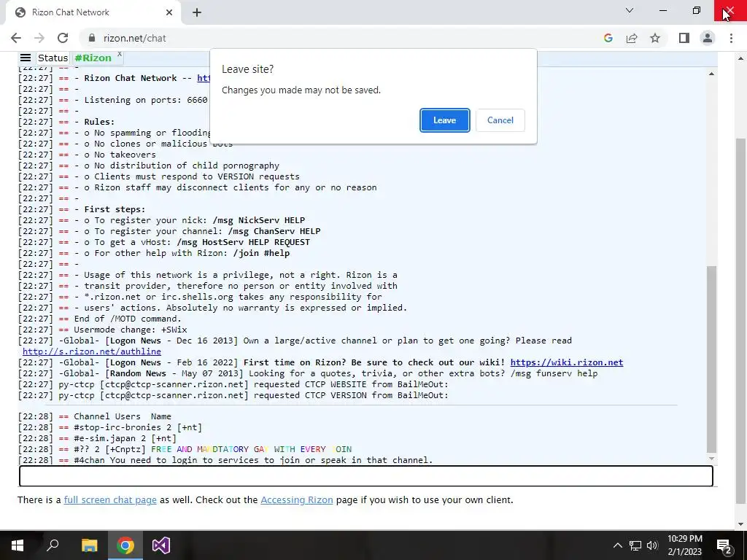Click the text '/join #help'

[261, 253]
